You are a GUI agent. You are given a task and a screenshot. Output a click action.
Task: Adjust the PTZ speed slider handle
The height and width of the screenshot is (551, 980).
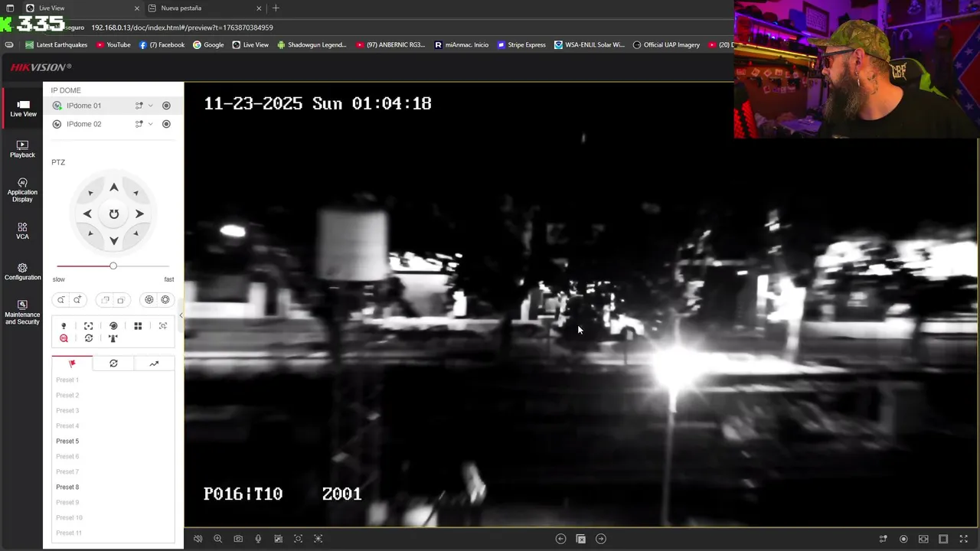[113, 266]
